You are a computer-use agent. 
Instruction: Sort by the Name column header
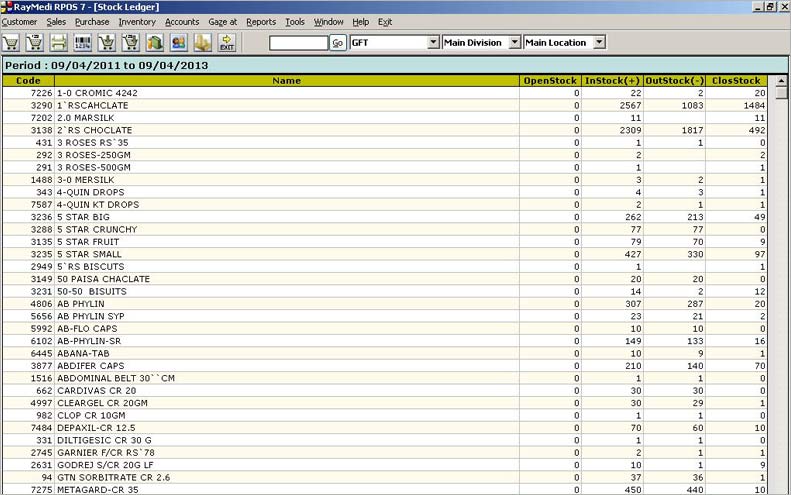pyautogui.click(x=287, y=80)
